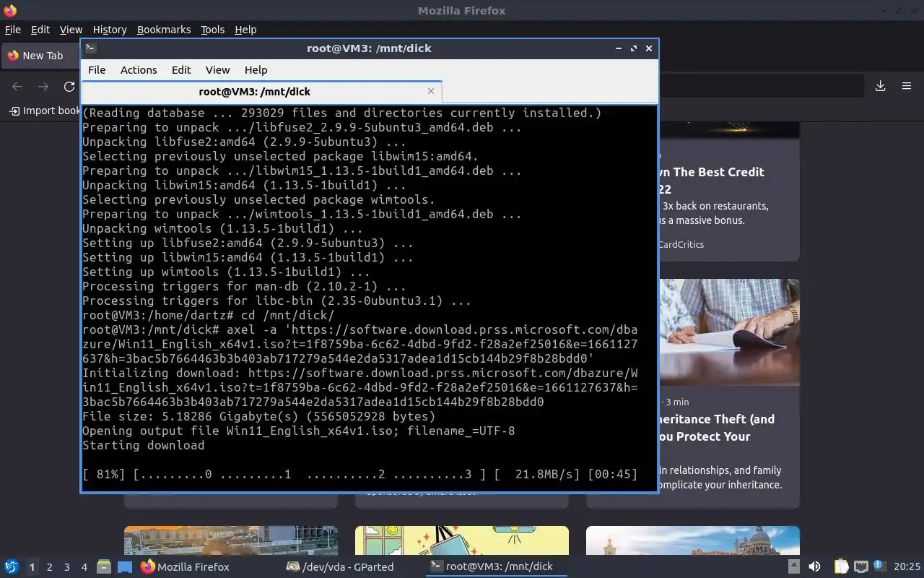This screenshot has height=578, width=924.
Task: Open the city street article thumbnail
Action: point(231,540)
